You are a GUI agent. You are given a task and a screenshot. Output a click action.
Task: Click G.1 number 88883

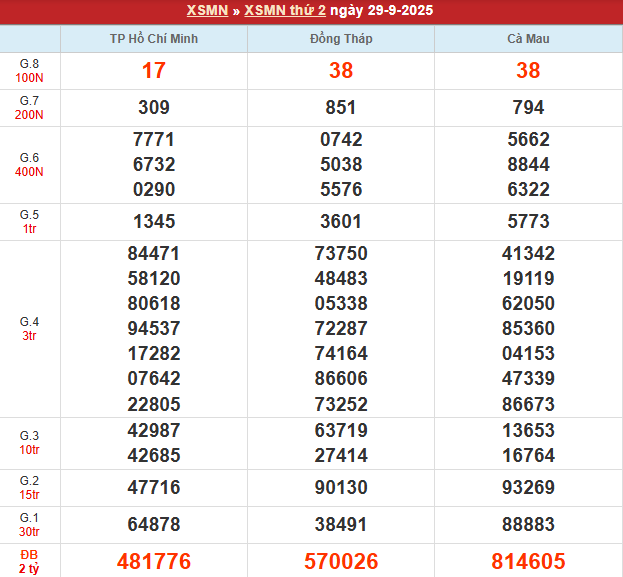(x=528, y=524)
